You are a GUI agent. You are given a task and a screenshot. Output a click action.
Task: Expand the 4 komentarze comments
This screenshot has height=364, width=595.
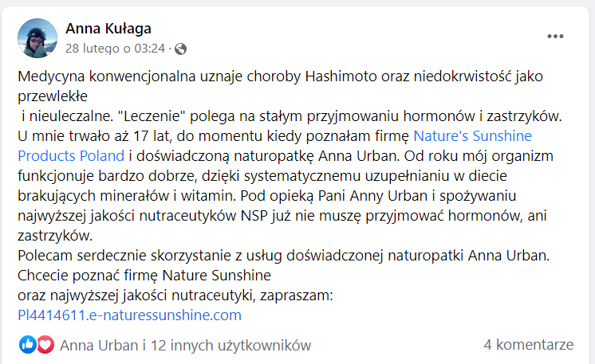[528, 345]
